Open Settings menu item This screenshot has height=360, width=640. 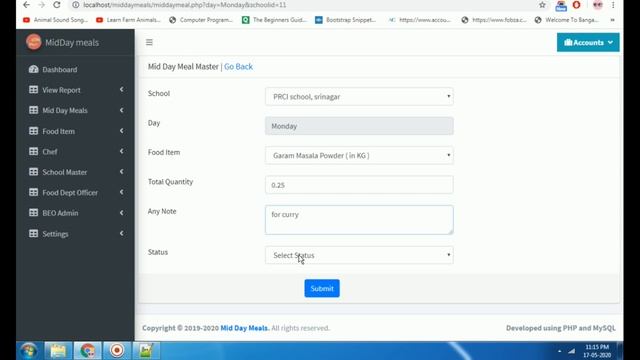pos(75,233)
